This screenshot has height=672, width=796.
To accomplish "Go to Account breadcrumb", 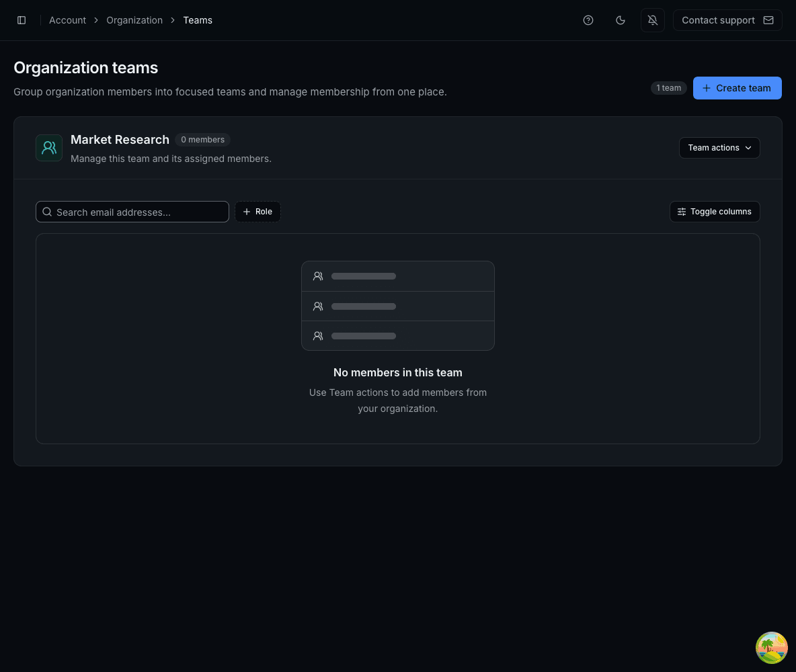I will pos(67,20).
